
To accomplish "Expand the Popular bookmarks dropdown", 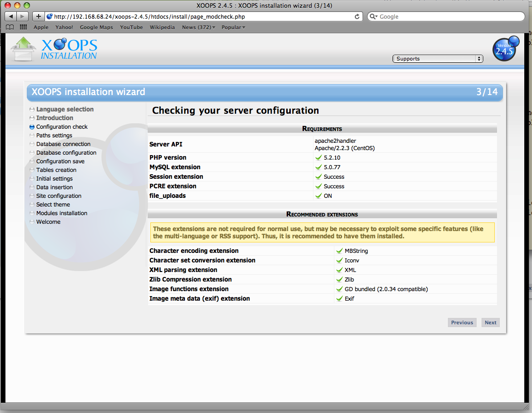I will pyautogui.click(x=233, y=27).
